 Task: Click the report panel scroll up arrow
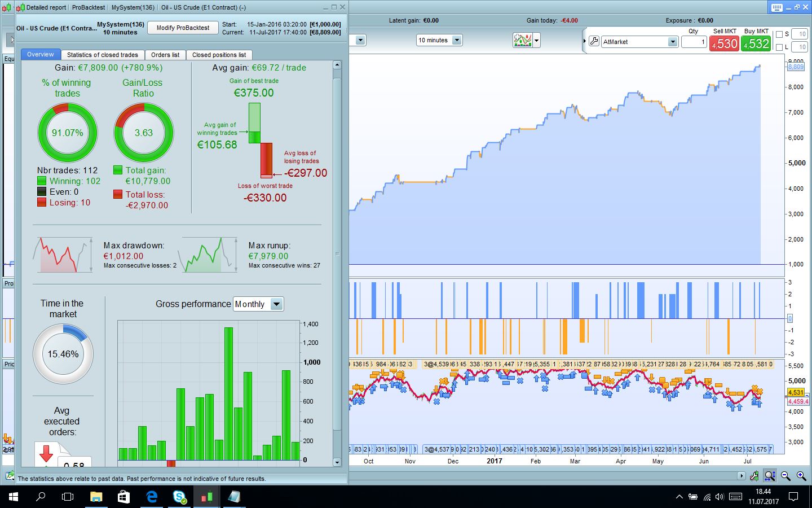(337, 65)
